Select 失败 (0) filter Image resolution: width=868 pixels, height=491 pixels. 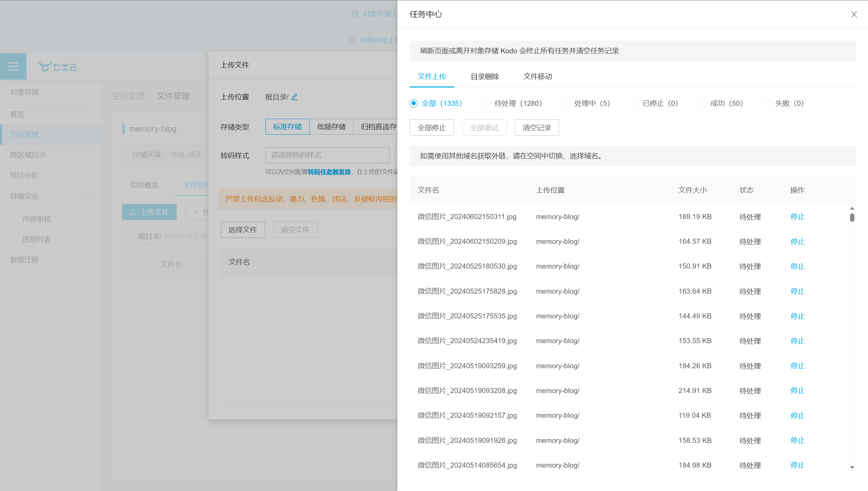[x=784, y=103]
